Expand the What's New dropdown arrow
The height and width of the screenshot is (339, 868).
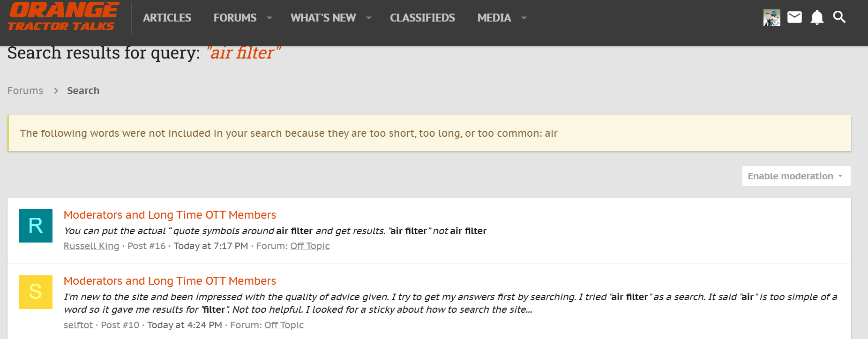tap(369, 18)
